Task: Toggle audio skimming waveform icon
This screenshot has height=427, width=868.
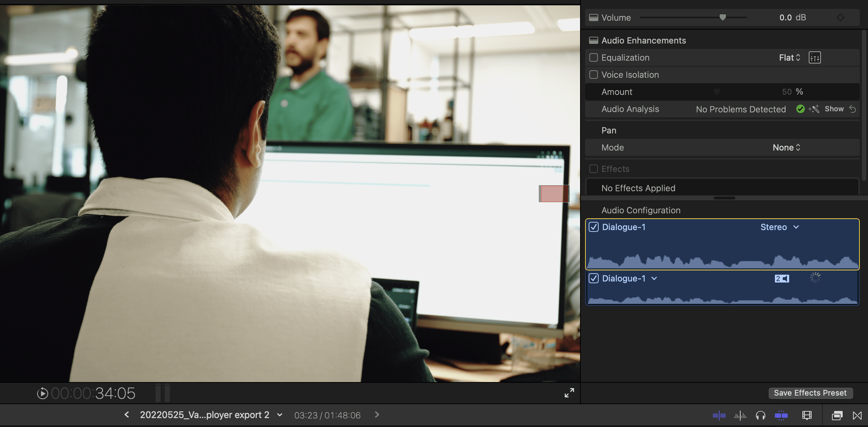Action: point(740,415)
